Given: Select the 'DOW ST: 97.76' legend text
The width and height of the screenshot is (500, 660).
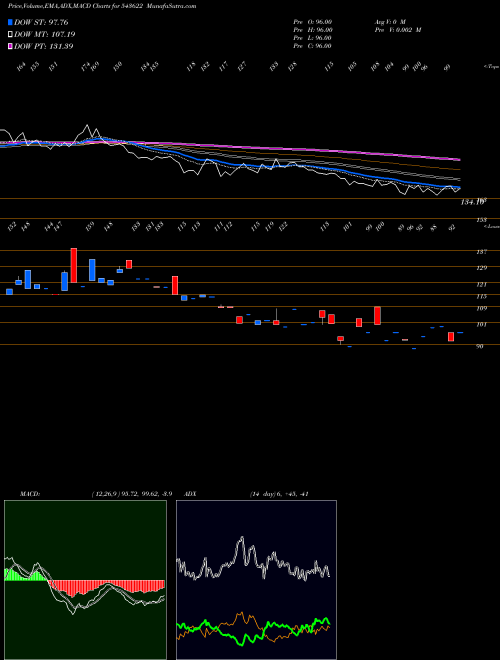Looking at the screenshot, I should point(41,22).
